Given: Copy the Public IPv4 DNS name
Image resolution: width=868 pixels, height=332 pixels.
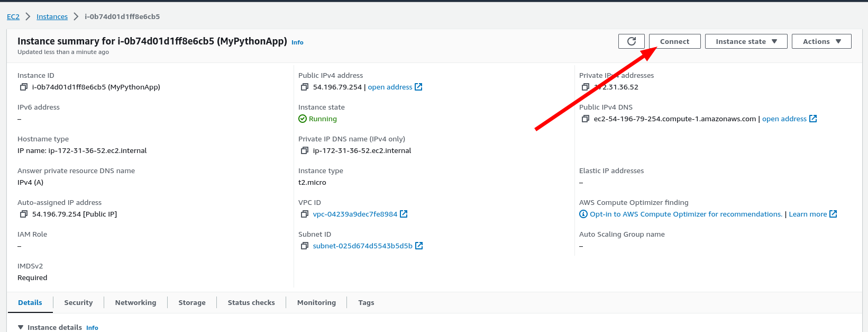Looking at the screenshot, I should pos(585,119).
